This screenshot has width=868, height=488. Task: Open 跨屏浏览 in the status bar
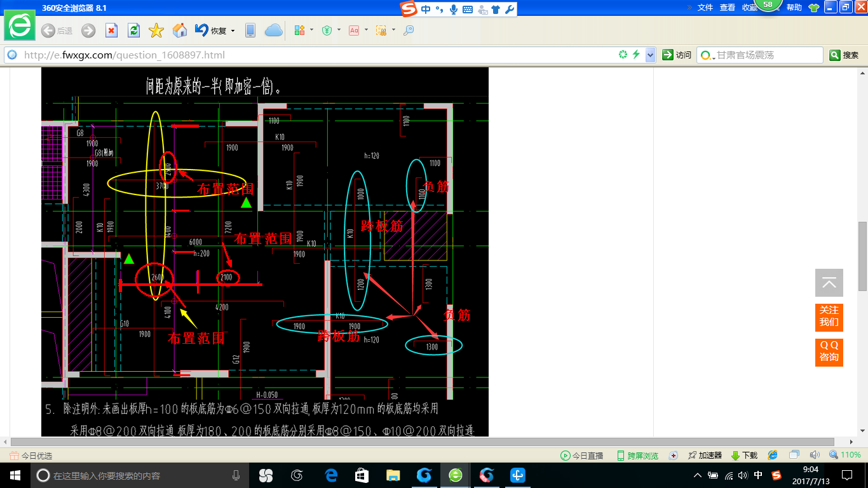[x=638, y=456]
